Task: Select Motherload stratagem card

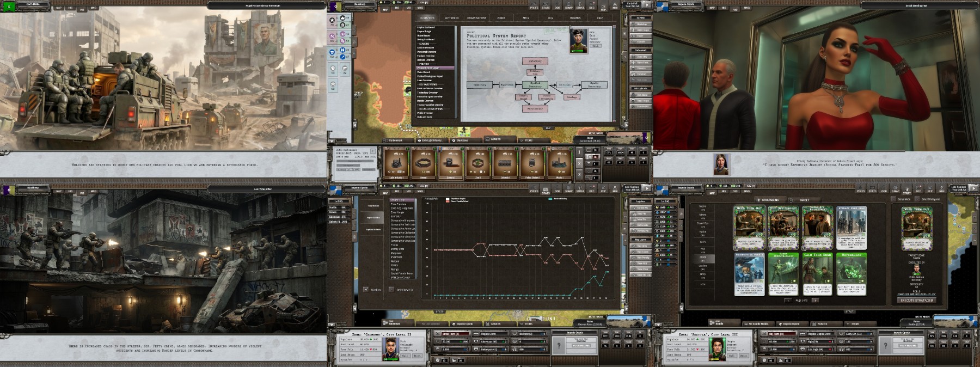Action: pos(852,274)
